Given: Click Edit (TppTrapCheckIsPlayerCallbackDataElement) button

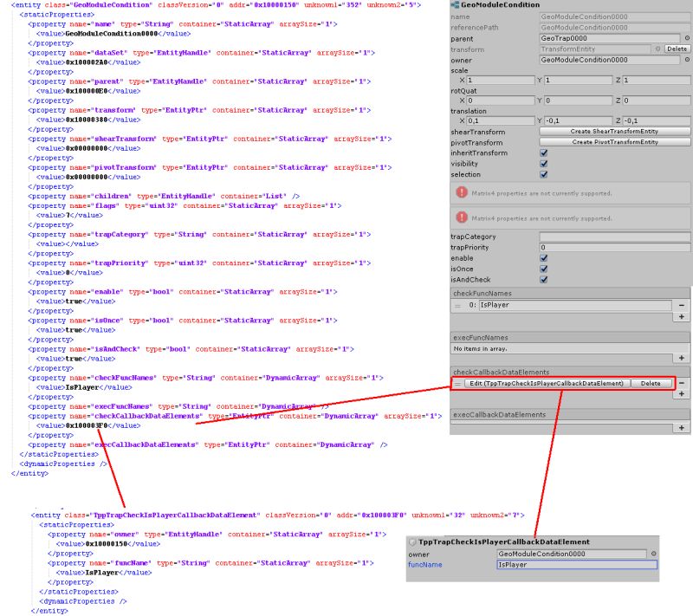Looking at the screenshot, I should 545,383.
